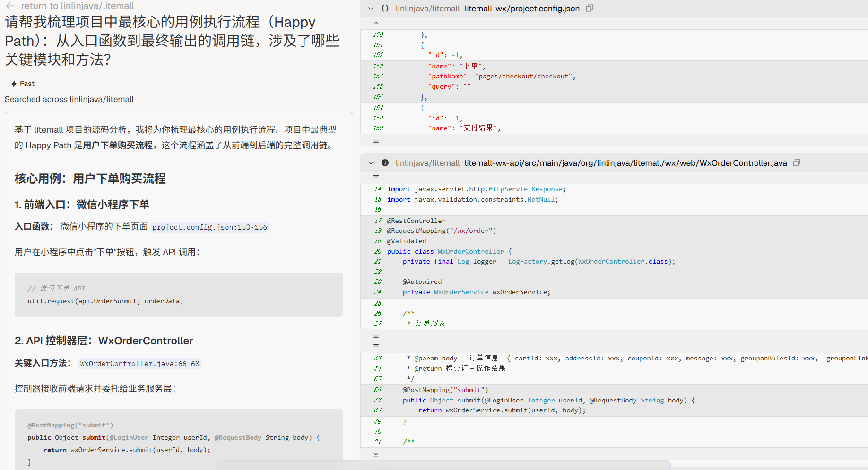Show lines below line 159 in project.config.json
Screen dimensions: 868x470
(x=376, y=140)
